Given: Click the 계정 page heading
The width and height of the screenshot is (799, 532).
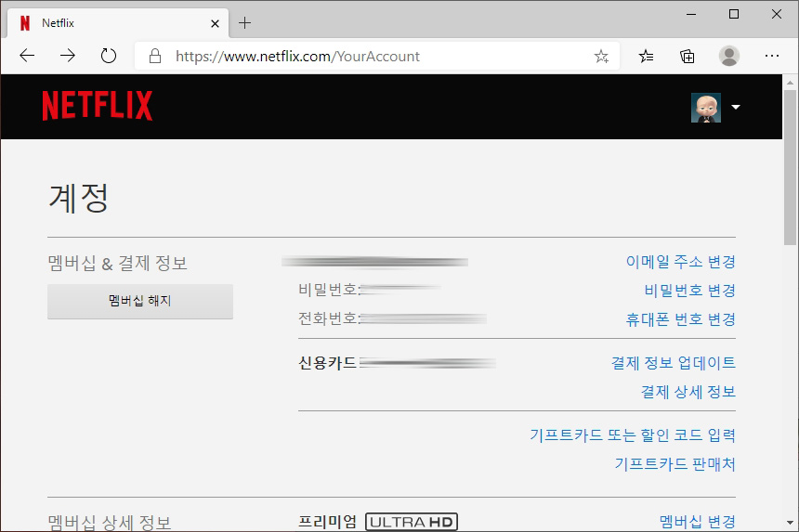Looking at the screenshot, I should (x=78, y=198).
